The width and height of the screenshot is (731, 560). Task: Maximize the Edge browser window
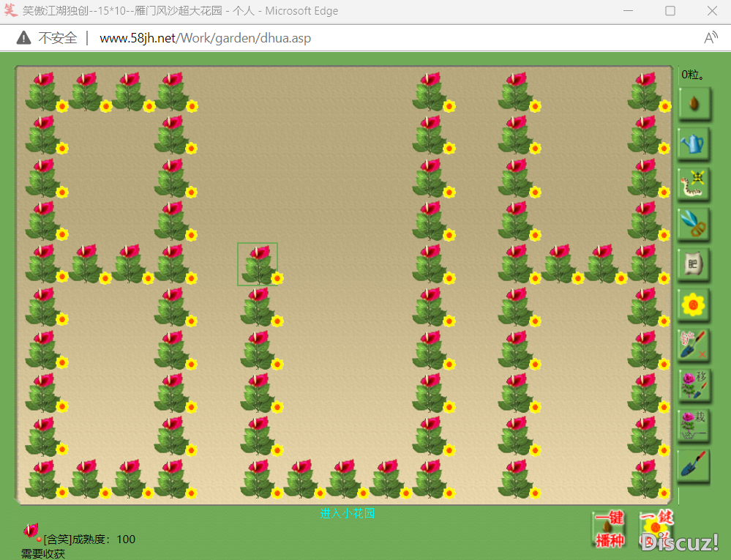[670, 11]
